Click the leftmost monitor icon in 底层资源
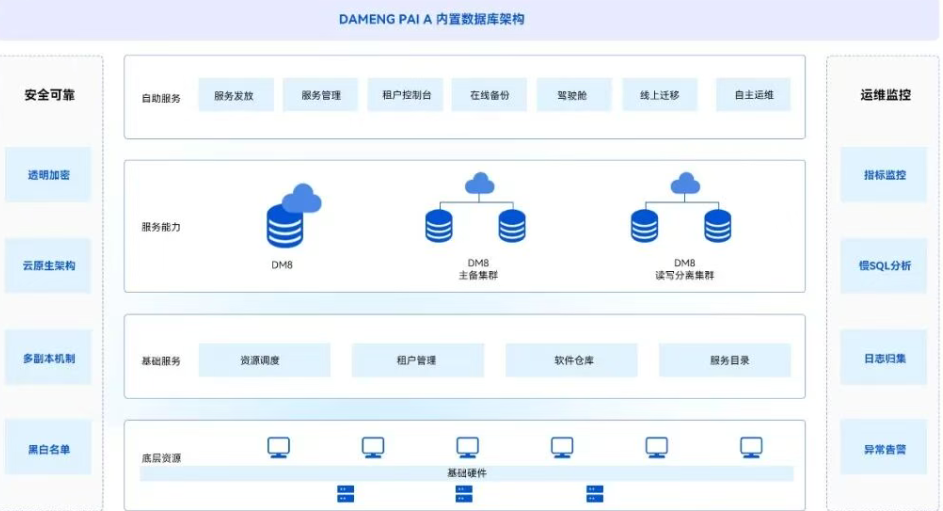The height and width of the screenshot is (511, 943). click(279, 447)
